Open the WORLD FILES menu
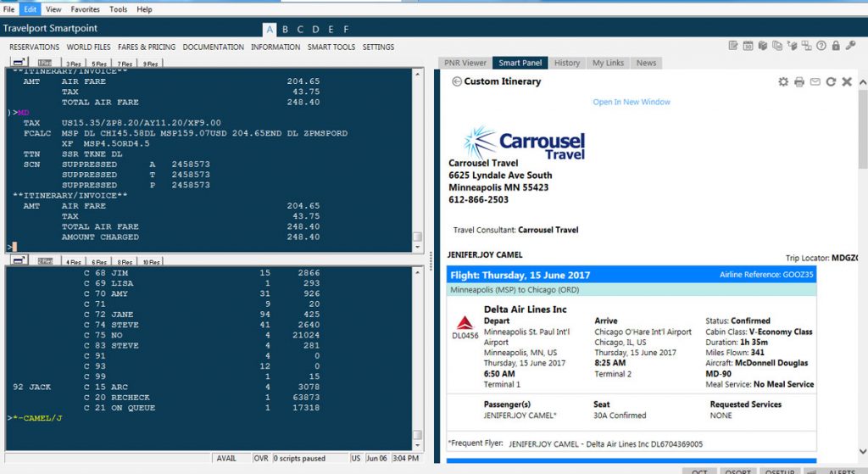The image size is (868, 474). [x=88, y=47]
